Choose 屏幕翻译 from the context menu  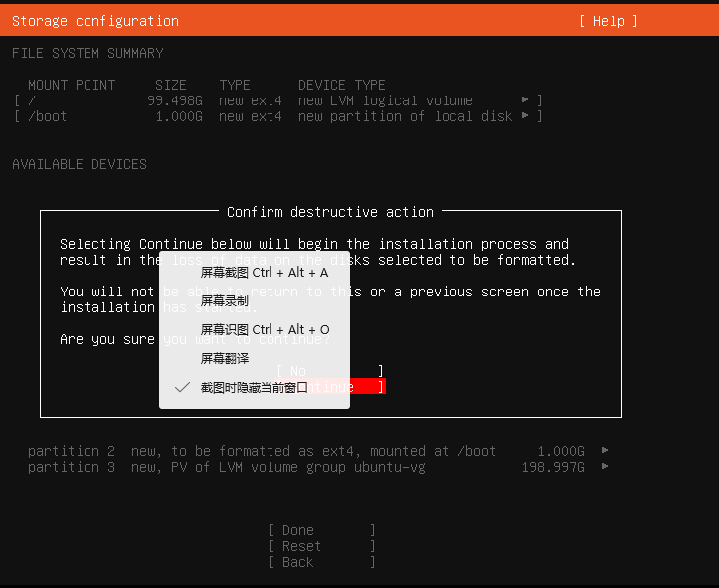click(255, 359)
